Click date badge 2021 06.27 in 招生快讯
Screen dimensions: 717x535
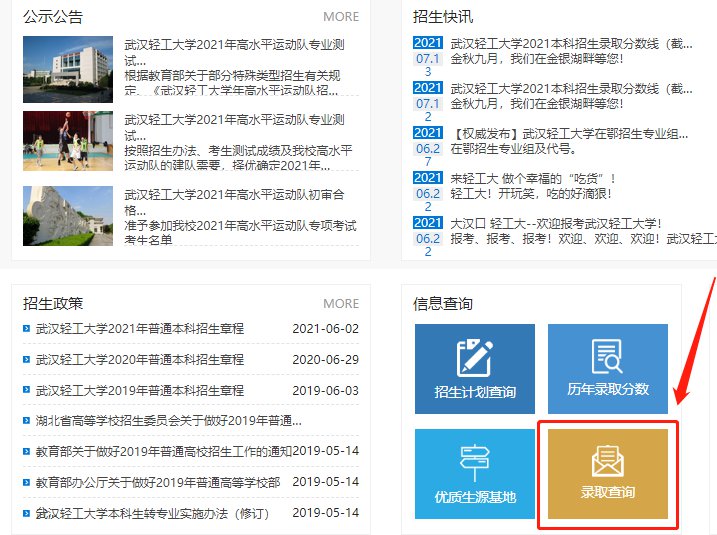click(428, 147)
